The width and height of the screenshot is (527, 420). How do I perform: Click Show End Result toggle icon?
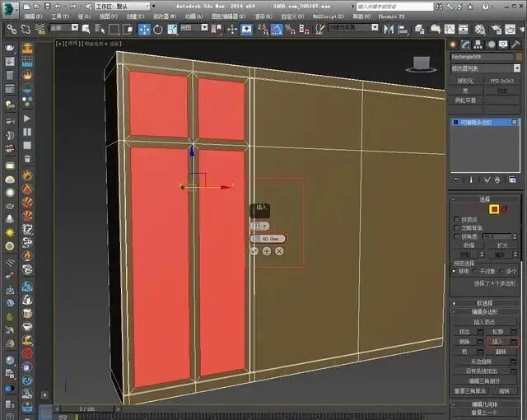tap(471, 180)
